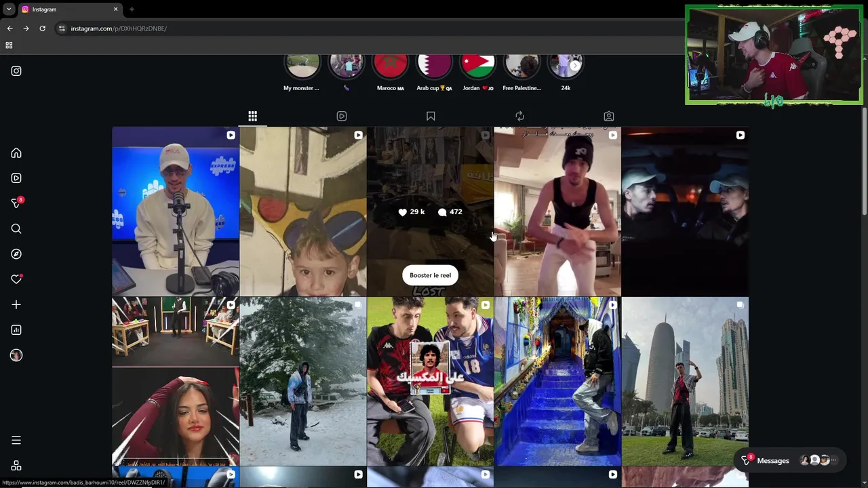Open the dancing man in beanie reel
The width and height of the screenshot is (868, 488).
click(557, 211)
